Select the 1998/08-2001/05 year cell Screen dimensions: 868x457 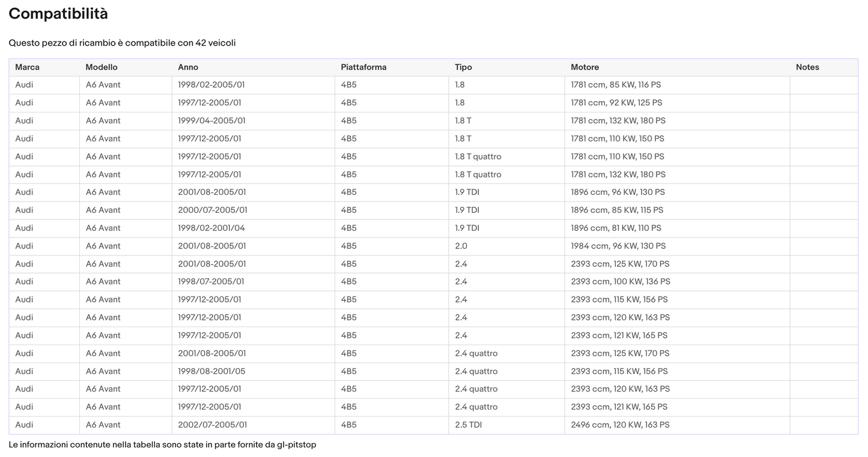click(211, 372)
